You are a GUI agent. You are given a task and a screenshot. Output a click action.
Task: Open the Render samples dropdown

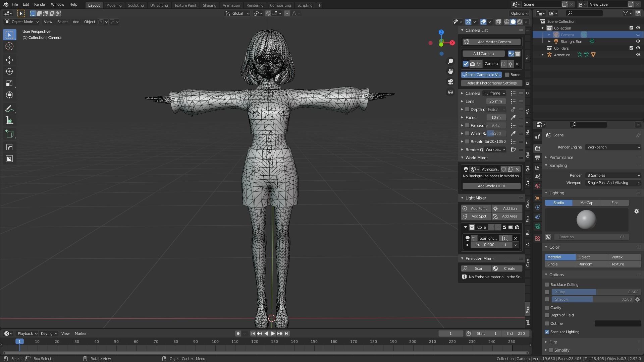[613, 175]
